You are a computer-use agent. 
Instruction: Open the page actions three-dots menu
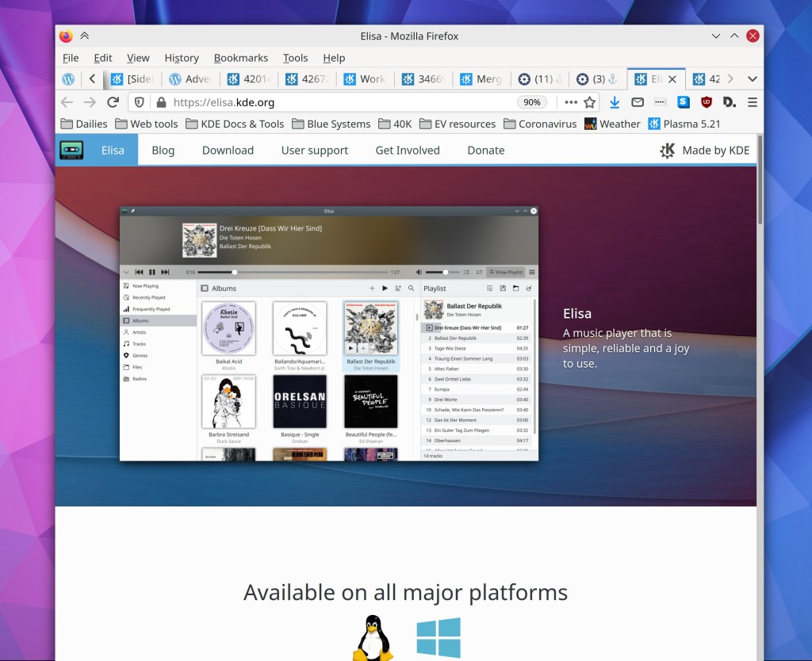pos(571,102)
